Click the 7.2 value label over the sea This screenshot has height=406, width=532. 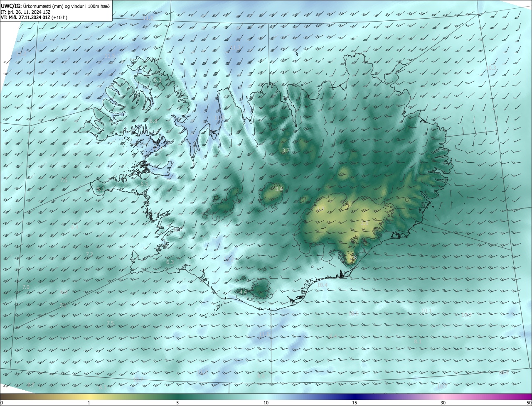pyautogui.click(x=89, y=254)
